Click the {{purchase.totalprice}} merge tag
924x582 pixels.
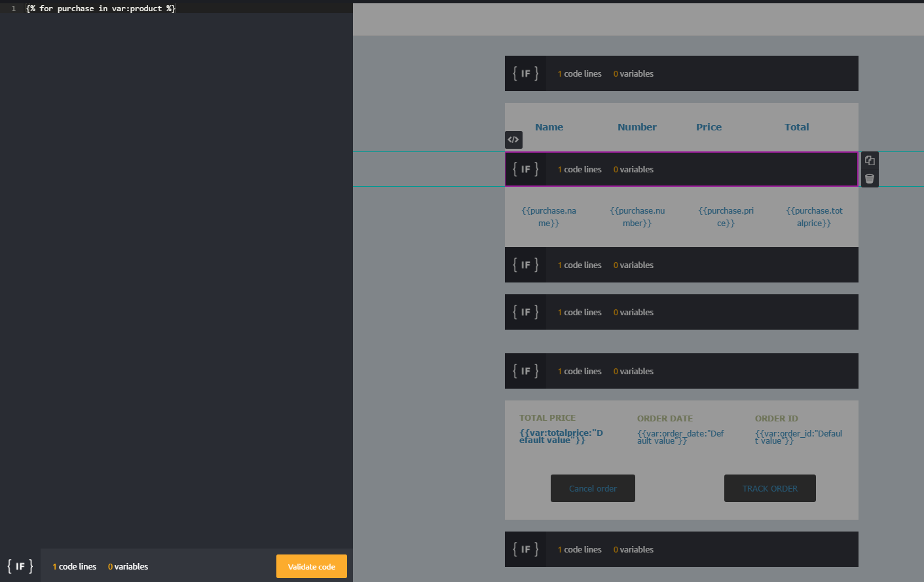point(814,217)
